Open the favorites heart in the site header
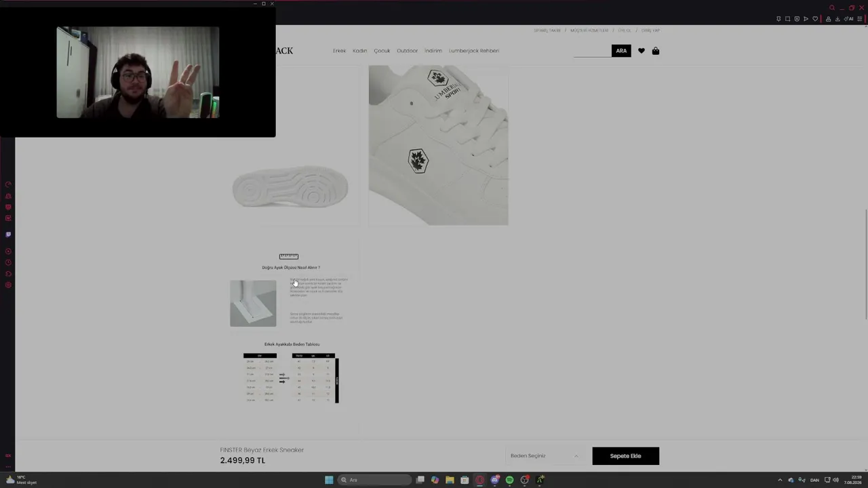The height and width of the screenshot is (488, 868). pos(642,51)
